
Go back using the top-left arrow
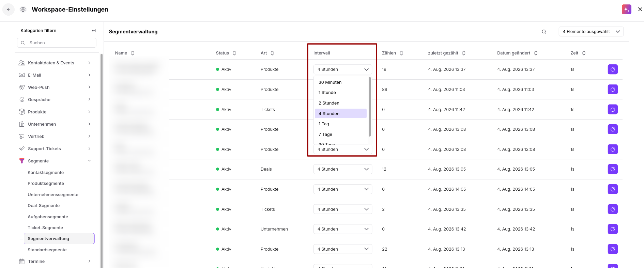click(x=9, y=10)
